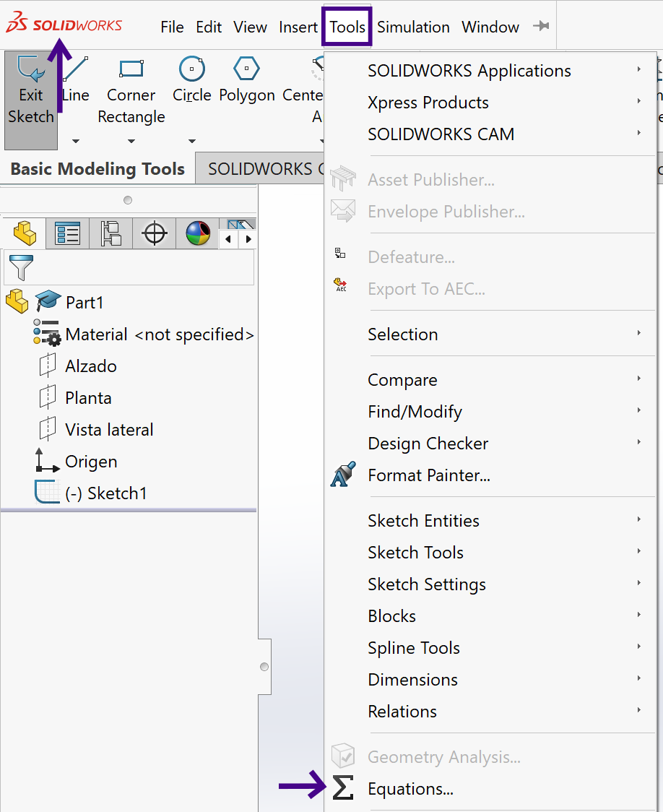663x812 pixels.
Task: Expand the Line tool dropdown arrow
Action: 76,141
